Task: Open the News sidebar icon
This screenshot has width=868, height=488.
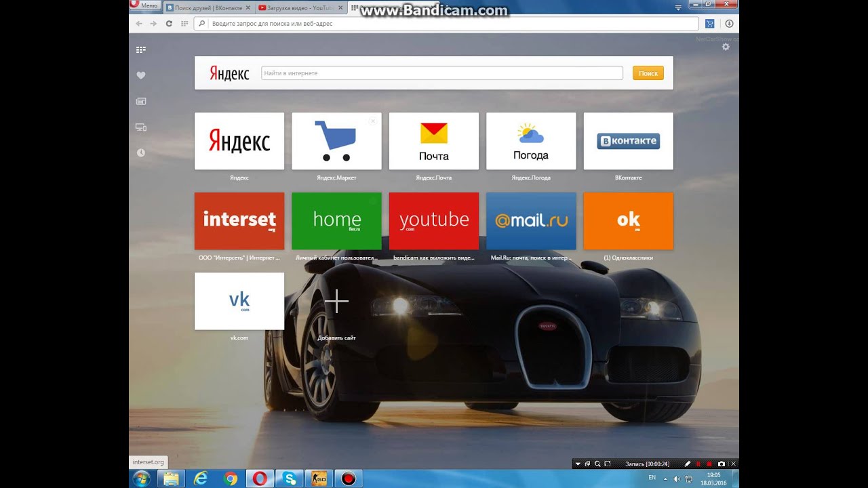Action: (x=141, y=101)
